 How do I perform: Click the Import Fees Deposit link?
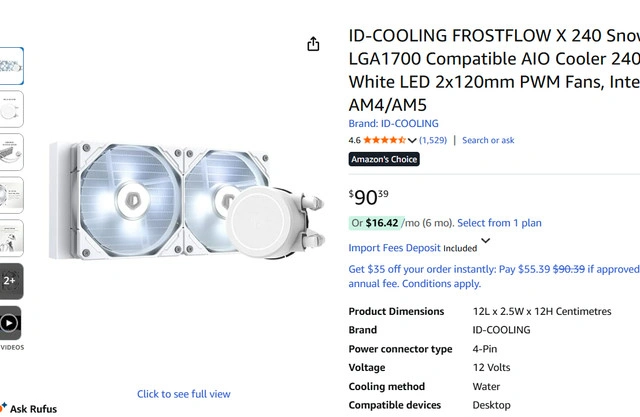pos(394,248)
